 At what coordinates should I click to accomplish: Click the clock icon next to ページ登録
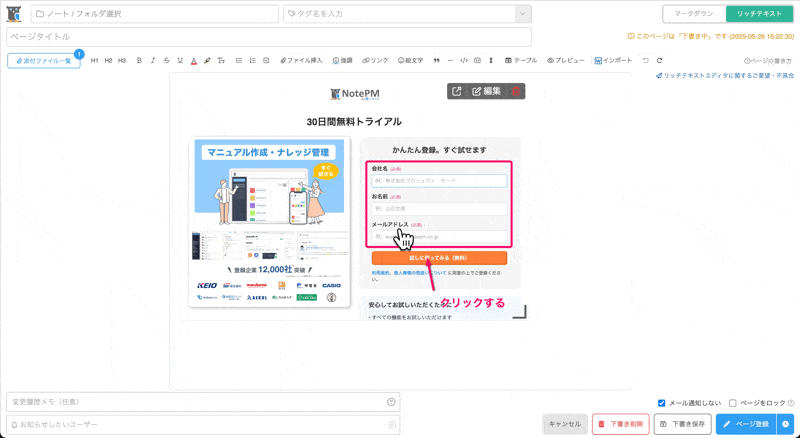coord(786,424)
